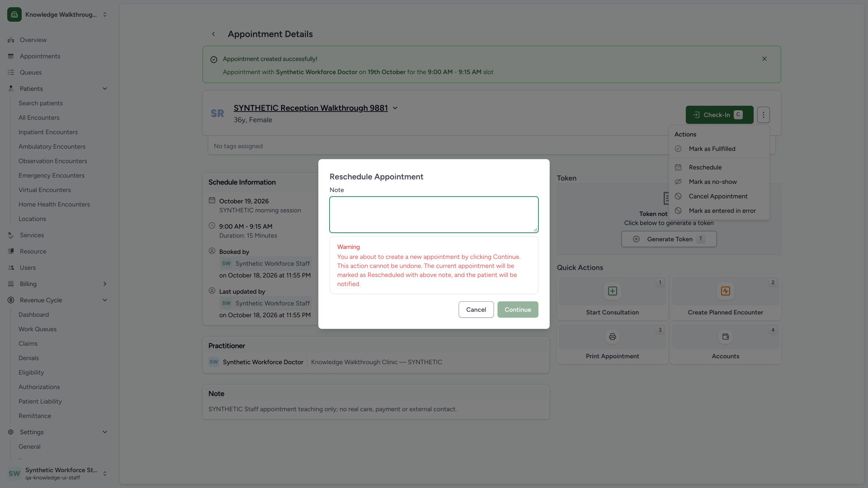Expand the Billing sidebar section
Viewport: 868px width, 488px height.
tap(105, 284)
